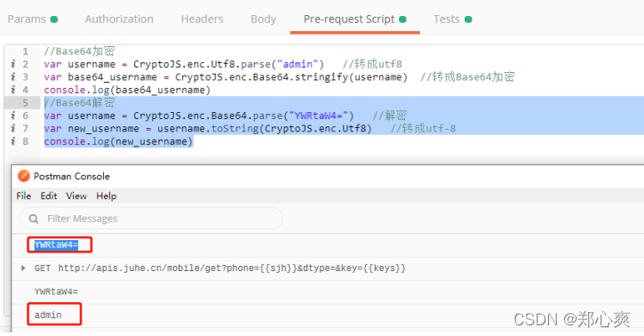Click the info marker on line 6

pyautogui.click(x=13, y=116)
